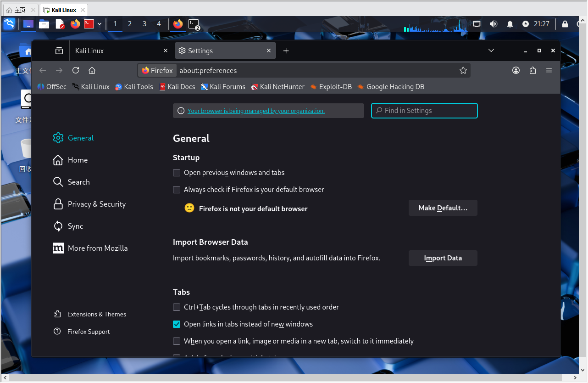
Task: Close the Kali Linux browser tab
Action: tap(166, 51)
